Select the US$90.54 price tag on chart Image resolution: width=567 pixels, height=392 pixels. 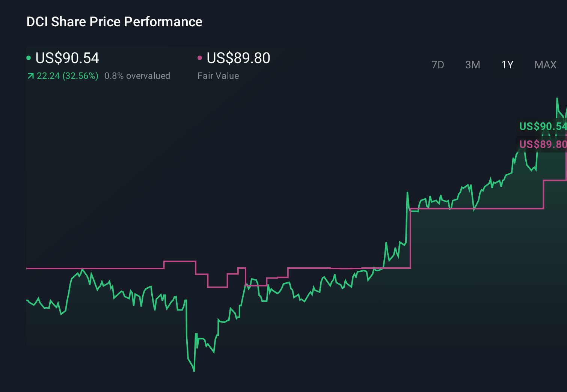coord(543,127)
